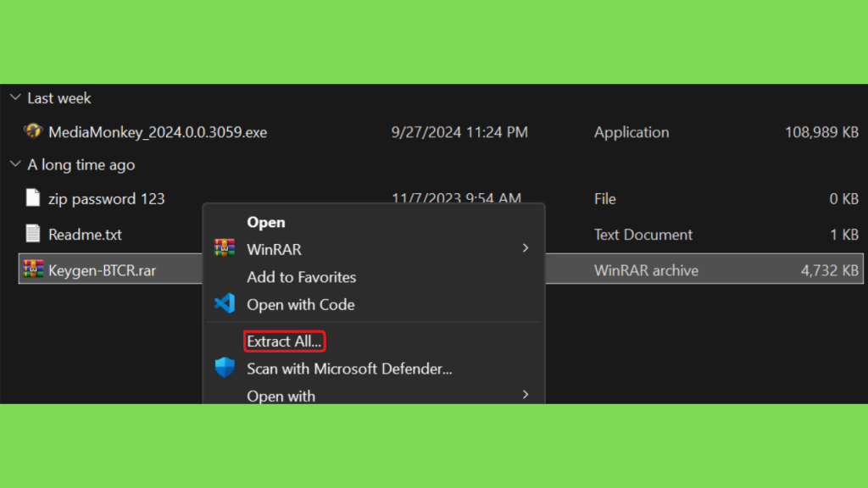Screen dimensions: 868x488
Task: Click the MediaMonkey installer file icon
Action: pos(33,131)
